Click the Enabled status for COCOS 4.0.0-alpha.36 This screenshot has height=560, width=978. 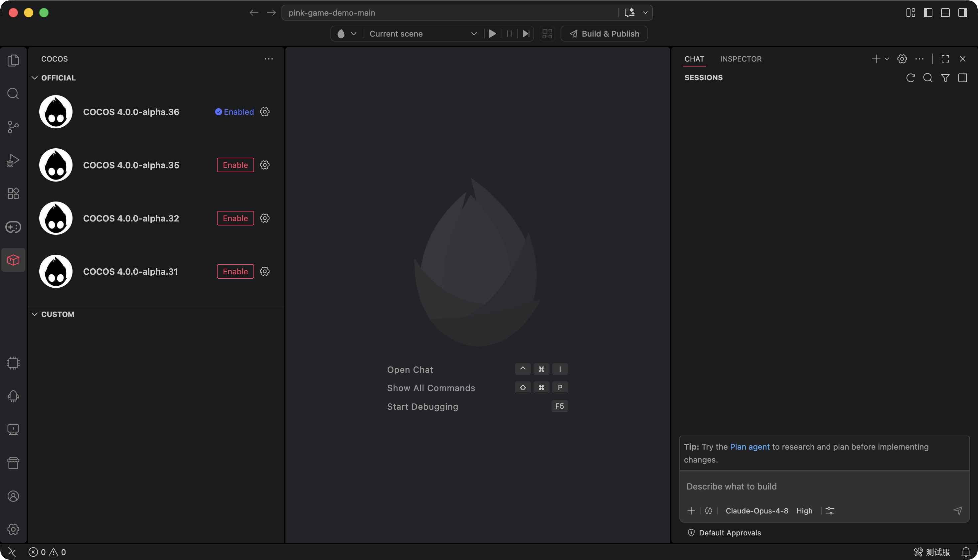point(234,112)
